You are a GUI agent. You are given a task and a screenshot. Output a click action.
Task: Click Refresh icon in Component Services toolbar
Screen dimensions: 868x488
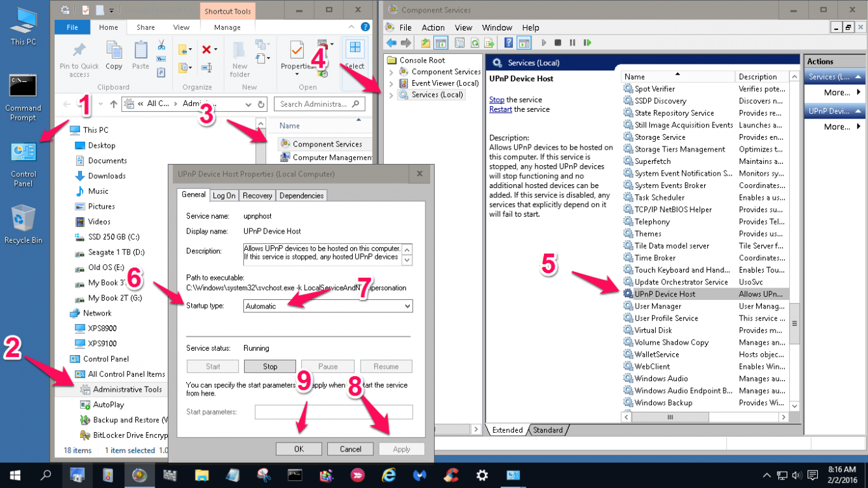pos(475,43)
